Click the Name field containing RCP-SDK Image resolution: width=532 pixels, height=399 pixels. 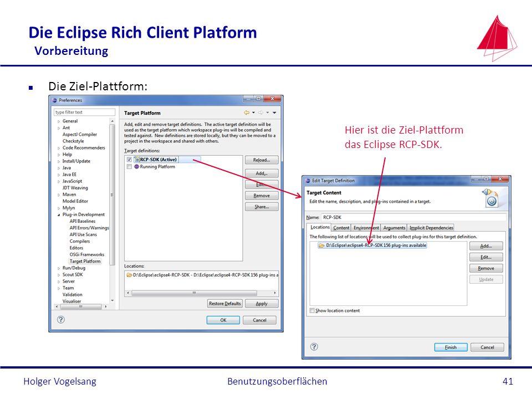[x=413, y=217]
